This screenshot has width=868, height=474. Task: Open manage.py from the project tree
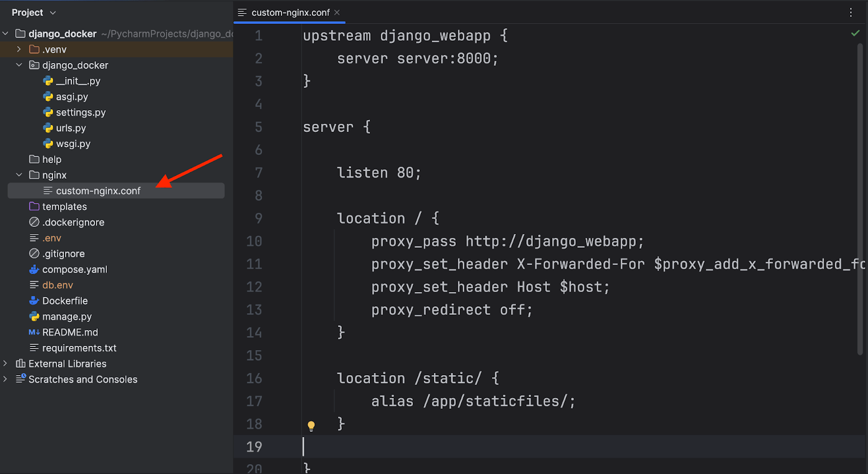tap(67, 317)
